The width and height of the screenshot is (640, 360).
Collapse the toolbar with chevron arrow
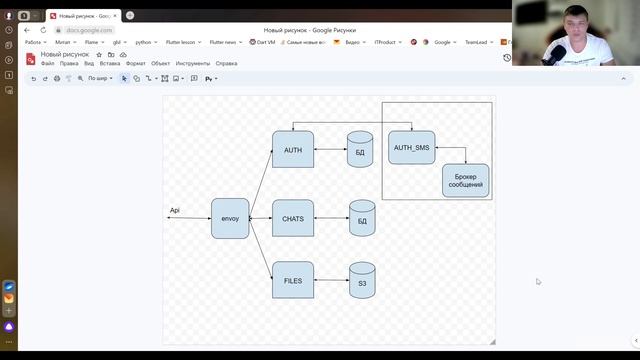tap(623, 78)
